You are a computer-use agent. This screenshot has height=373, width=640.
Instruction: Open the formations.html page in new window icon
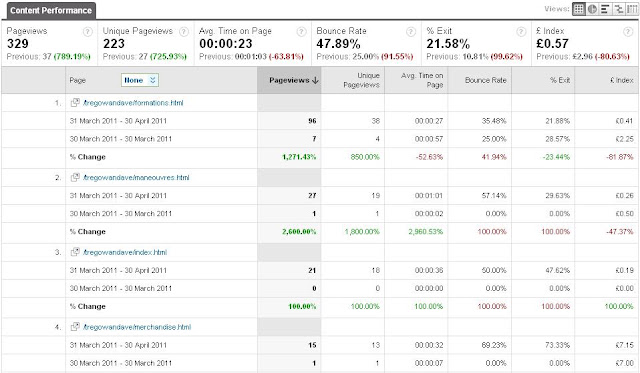coord(75,102)
